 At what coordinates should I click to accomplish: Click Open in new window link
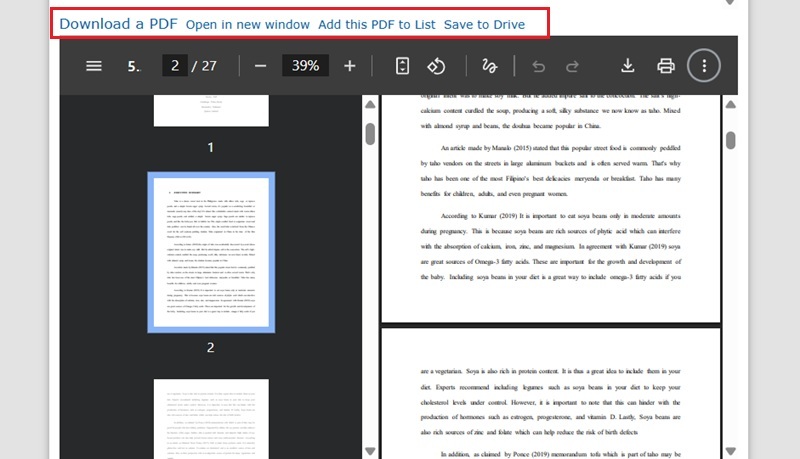[x=247, y=24]
